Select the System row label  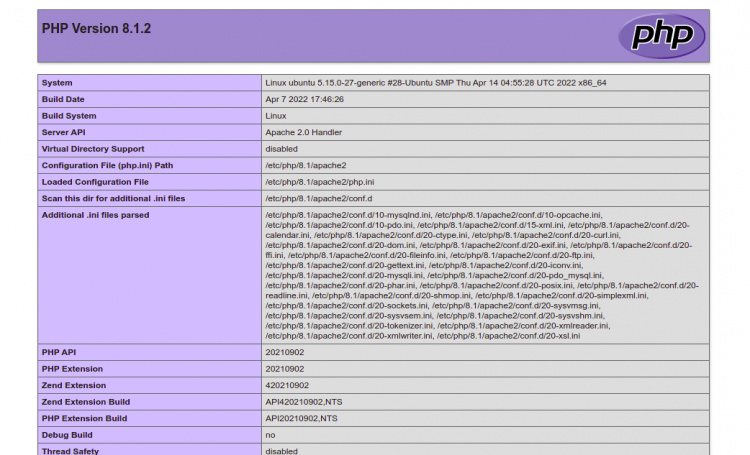57,83
